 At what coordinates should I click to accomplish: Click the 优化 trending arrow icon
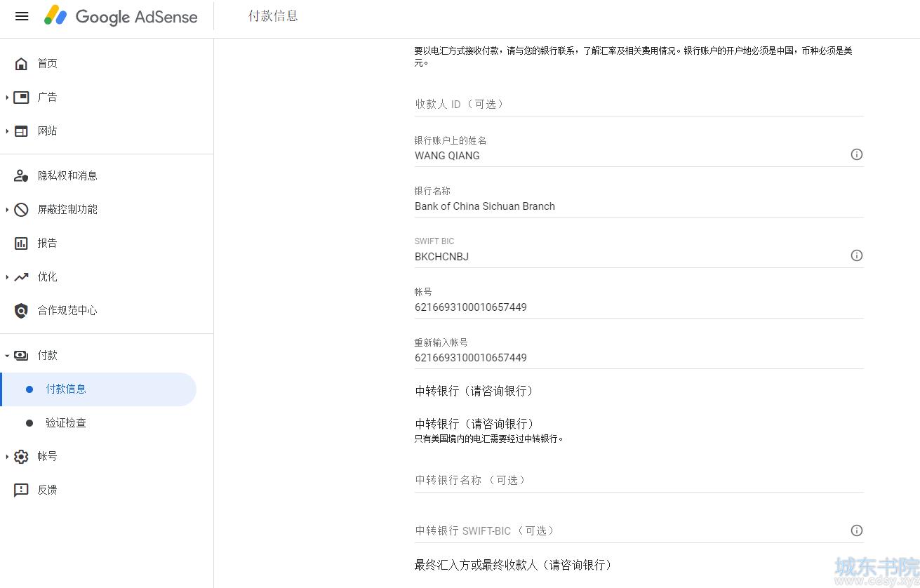pyautogui.click(x=21, y=277)
